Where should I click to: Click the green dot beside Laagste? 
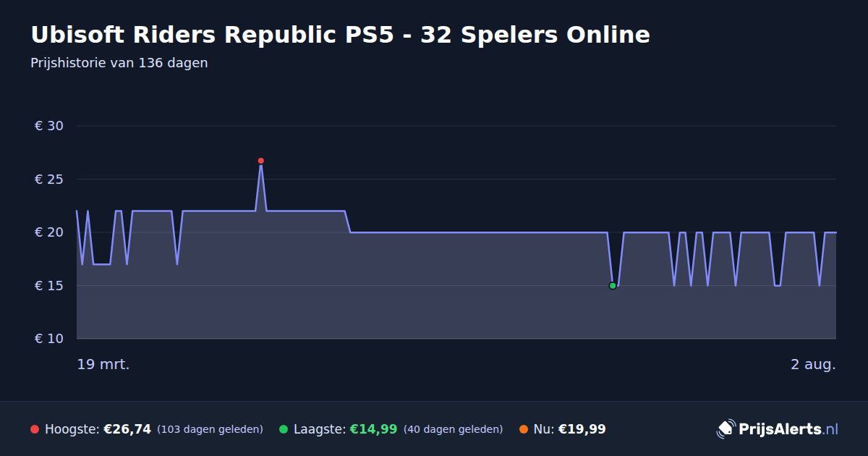pyautogui.click(x=284, y=429)
